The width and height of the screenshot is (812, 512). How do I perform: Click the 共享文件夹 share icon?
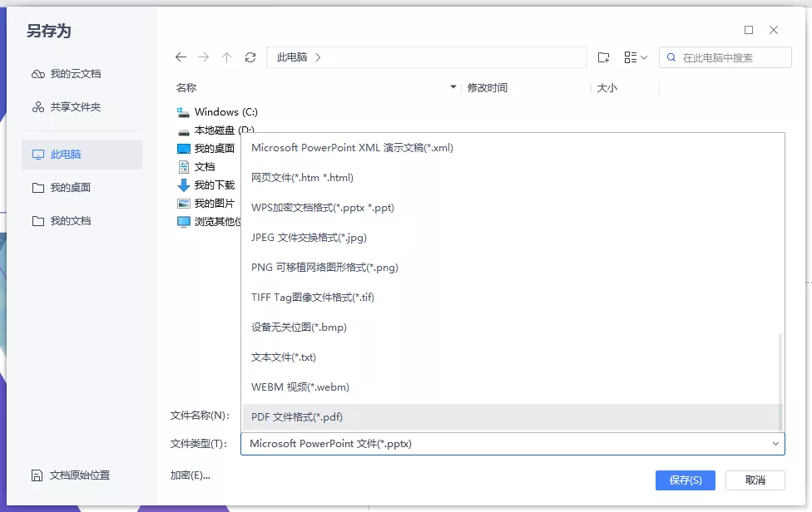coord(37,107)
